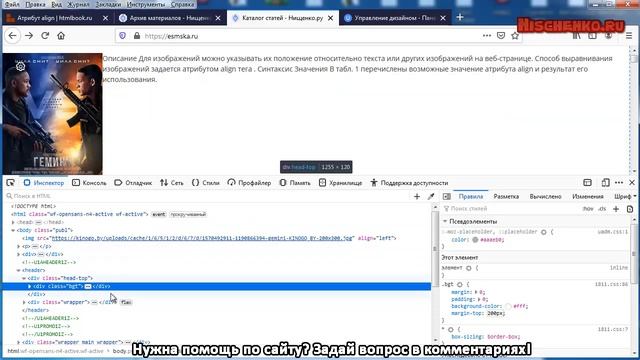Pick a color with the eyedropper
Image resolution: width=640 pixels, height=360 pixels.
click(431, 196)
